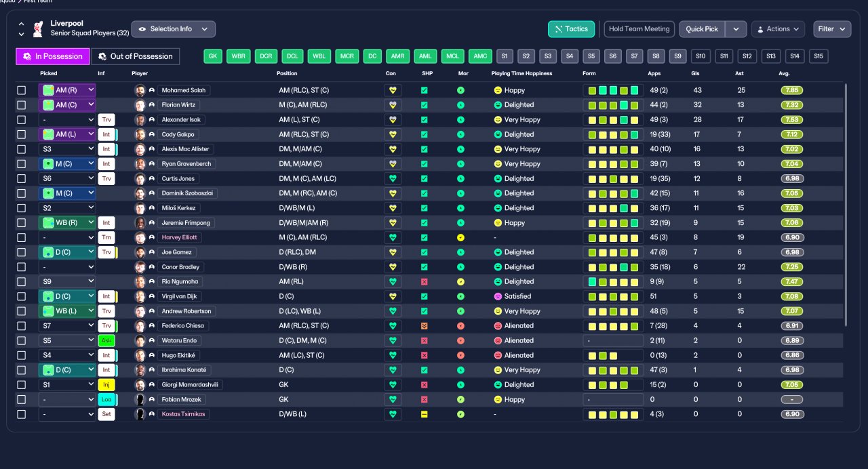Open the Selection Info dropdown

[x=174, y=29]
